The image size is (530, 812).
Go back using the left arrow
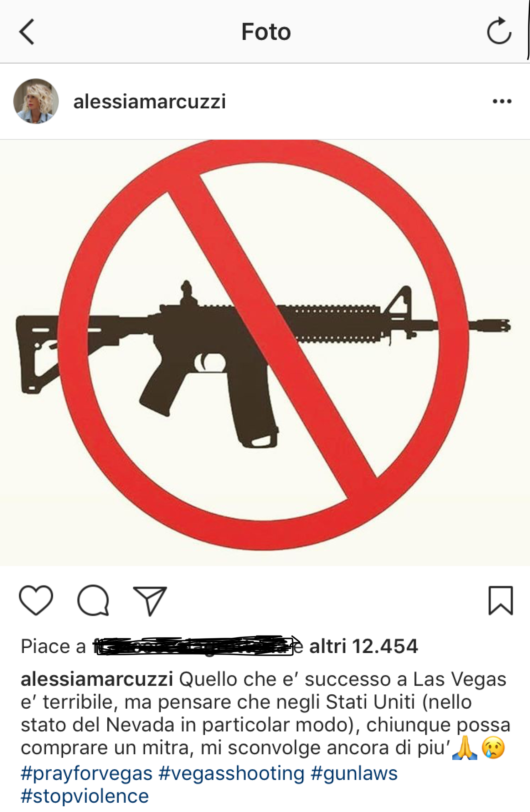[x=26, y=32]
